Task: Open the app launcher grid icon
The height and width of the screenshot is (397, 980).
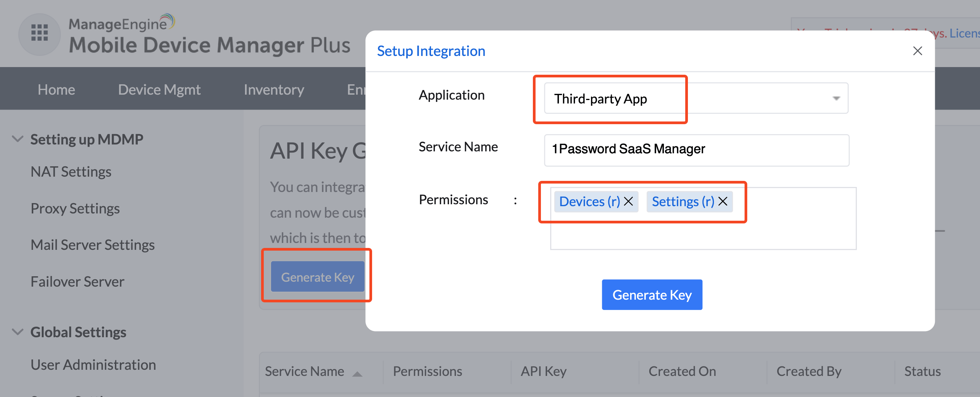Action: [x=39, y=33]
